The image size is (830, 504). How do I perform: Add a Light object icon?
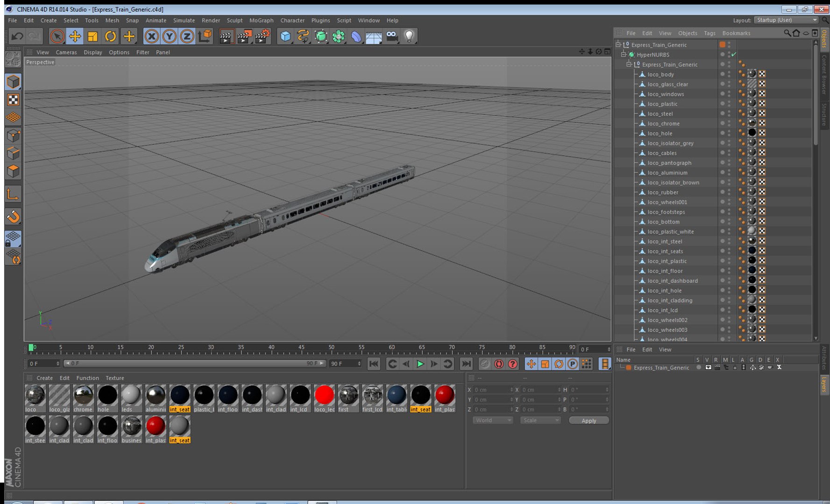click(x=409, y=36)
